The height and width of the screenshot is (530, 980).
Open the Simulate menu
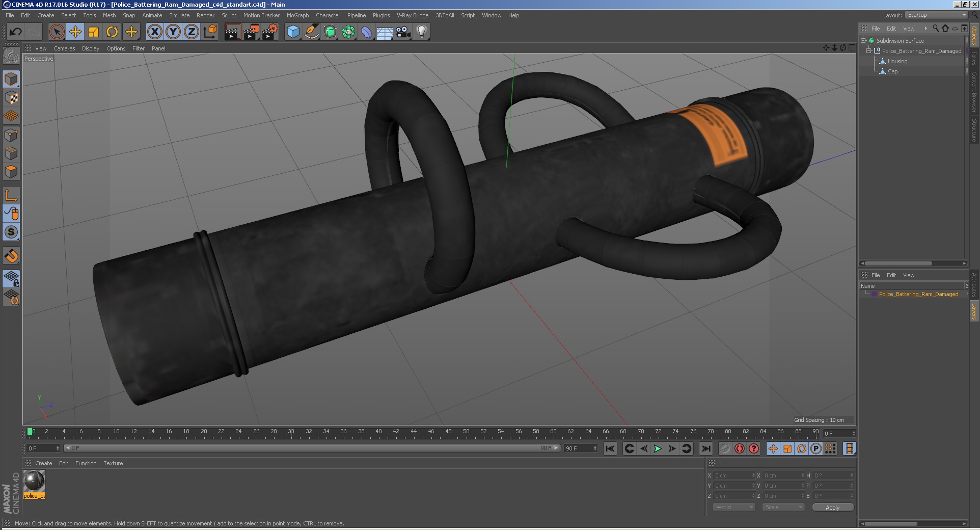coord(179,15)
